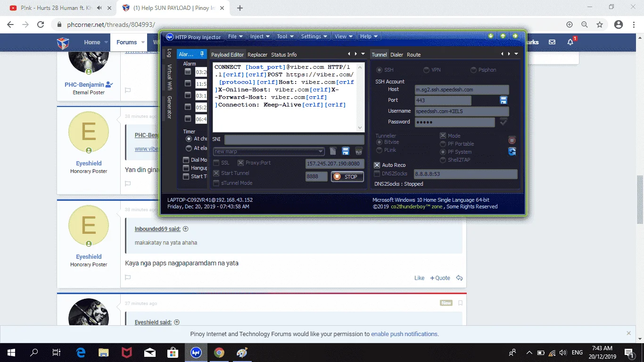The image size is (644, 362).
Task: Open the Tunnel tab list dropdown arrow
Action: (516, 54)
